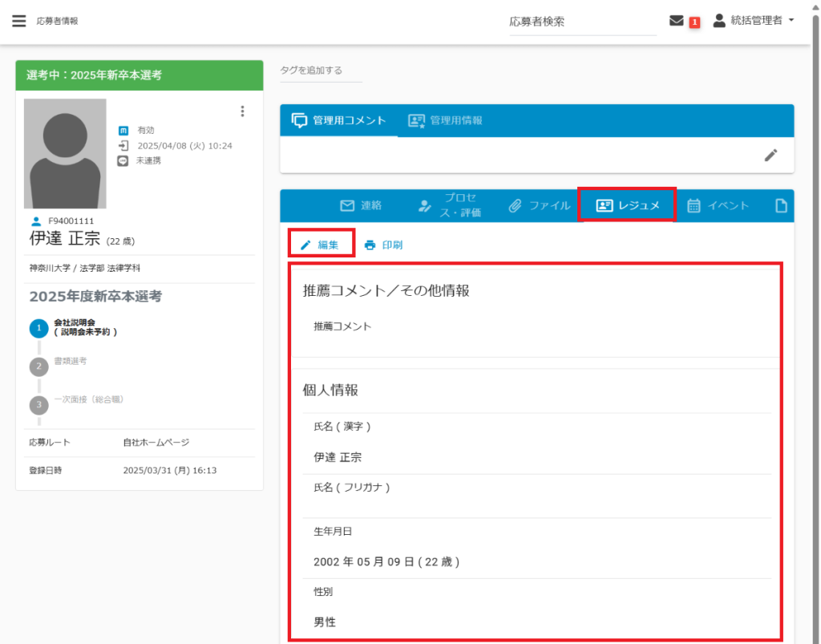The image size is (821, 644).
Task: Click the pencil icon in comment panel
Action: [x=770, y=155]
